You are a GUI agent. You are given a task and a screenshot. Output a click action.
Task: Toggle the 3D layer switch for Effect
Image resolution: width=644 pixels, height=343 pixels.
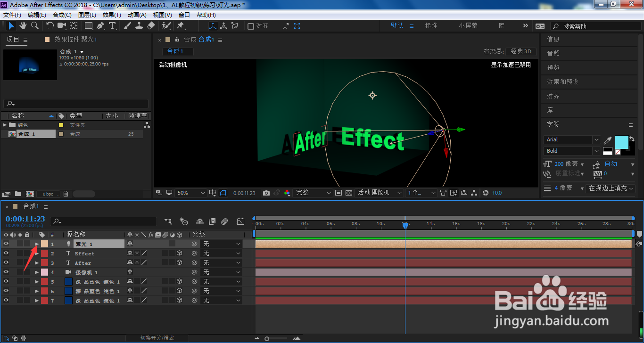pos(179,253)
